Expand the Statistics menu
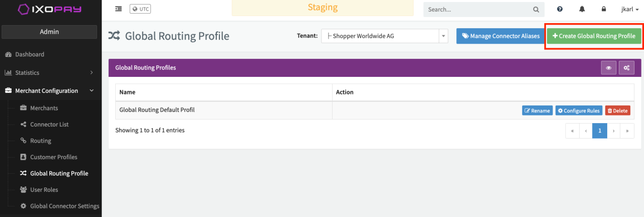 (50, 73)
